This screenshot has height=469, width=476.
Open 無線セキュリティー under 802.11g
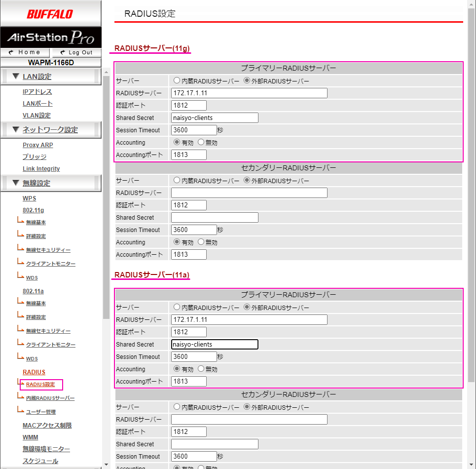tap(48, 250)
